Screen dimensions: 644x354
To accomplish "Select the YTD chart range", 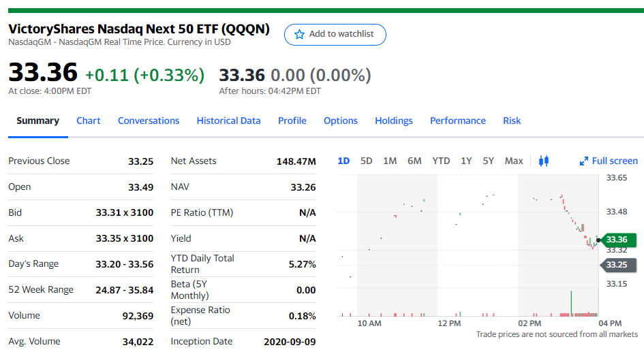I will click(441, 161).
